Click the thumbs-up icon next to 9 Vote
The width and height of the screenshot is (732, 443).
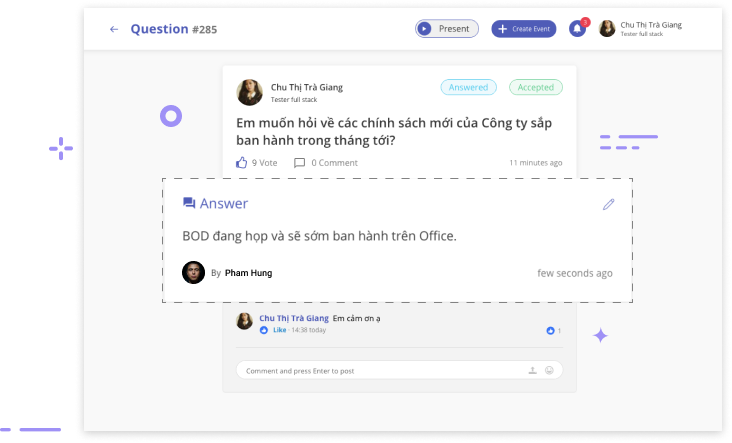pos(241,162)
